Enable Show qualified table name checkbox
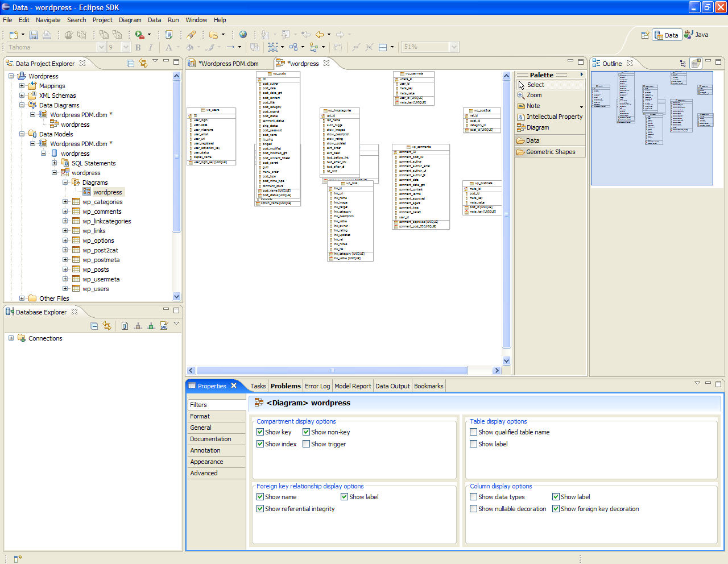Image resolution: width=728 pixels, height=564 pixels. [474, 432]
